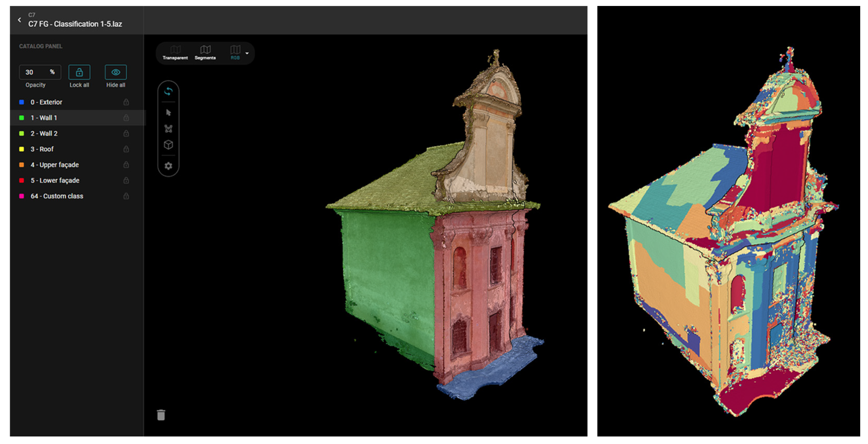Select the 4 - Upper façade class row
The image size is (868, 444).
point(55,165)
